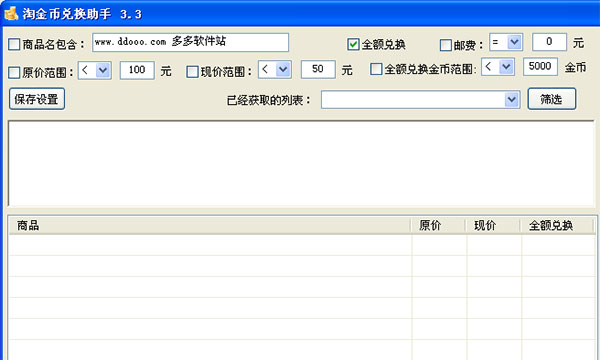This screenshot has height=360, width=600.
Task: Sort by the 现价 column header
Action: pos(493,226)
